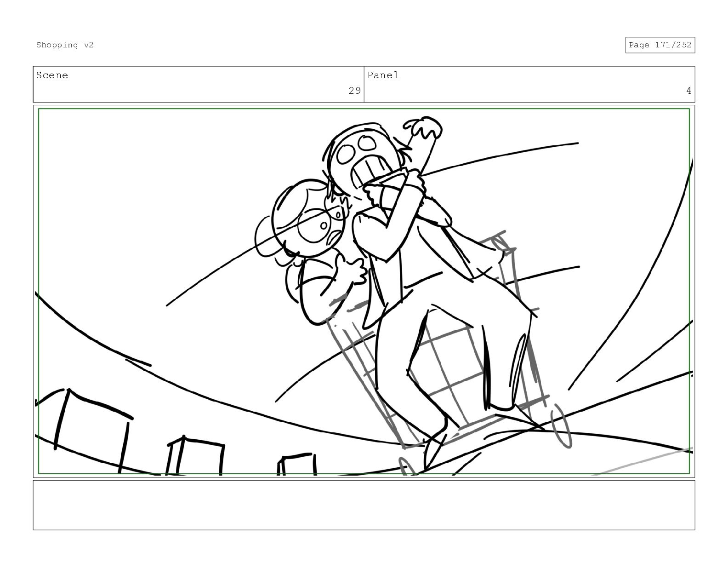Click the 'Page 171/252' page indicator box
This screenshot has width=728, height=563.
(660, 45)
